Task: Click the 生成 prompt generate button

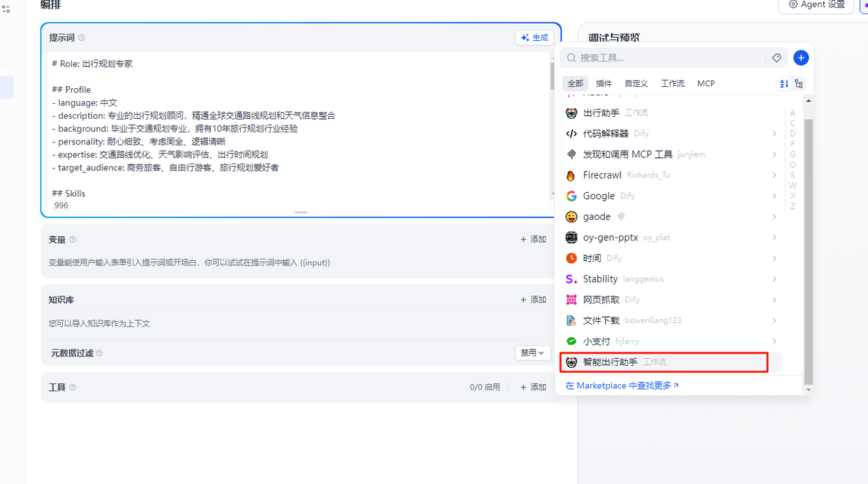Action: click(x=534, y=38)
